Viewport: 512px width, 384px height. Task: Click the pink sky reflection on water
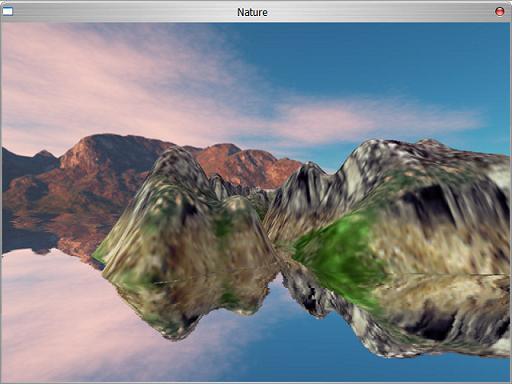(67, 317)
